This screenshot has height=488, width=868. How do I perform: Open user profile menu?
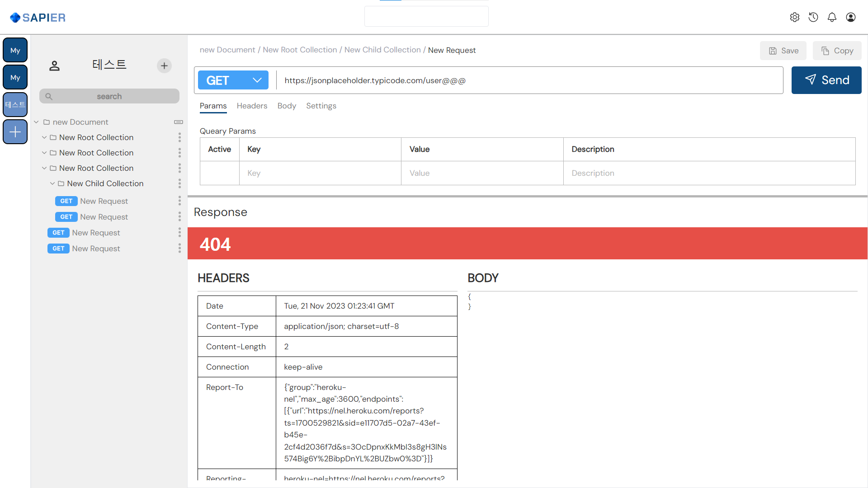tap(850, 17)
